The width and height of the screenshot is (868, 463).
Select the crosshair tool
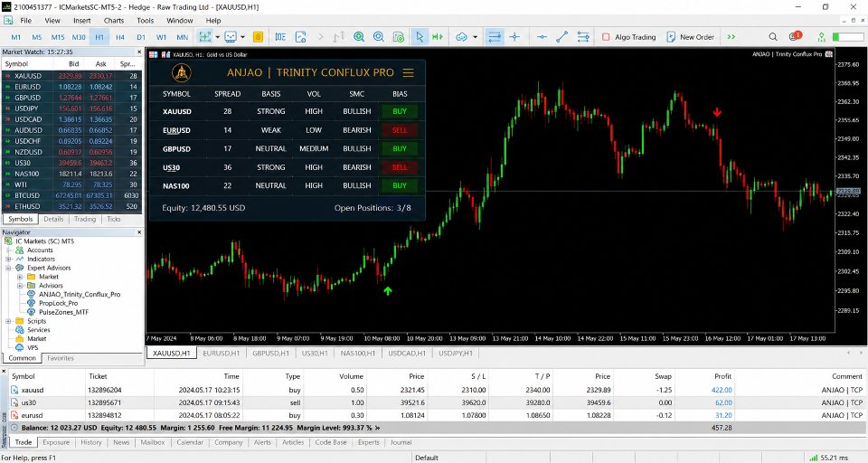point(514,37)
